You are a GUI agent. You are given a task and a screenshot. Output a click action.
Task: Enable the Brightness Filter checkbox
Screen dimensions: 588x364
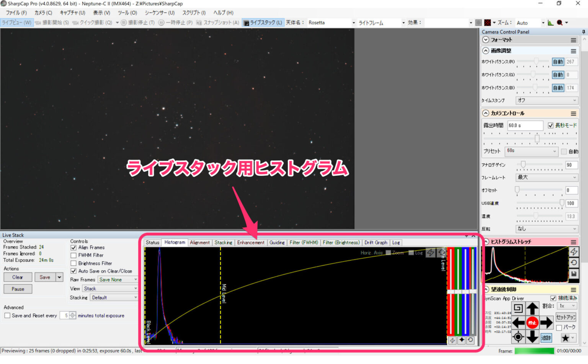coord(73,263)
